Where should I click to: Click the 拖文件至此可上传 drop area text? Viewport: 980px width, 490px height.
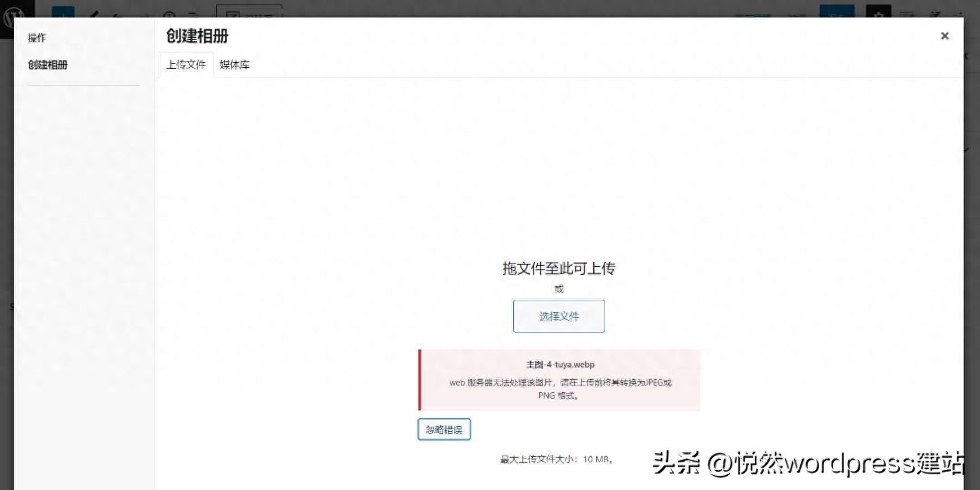(558, 269)
